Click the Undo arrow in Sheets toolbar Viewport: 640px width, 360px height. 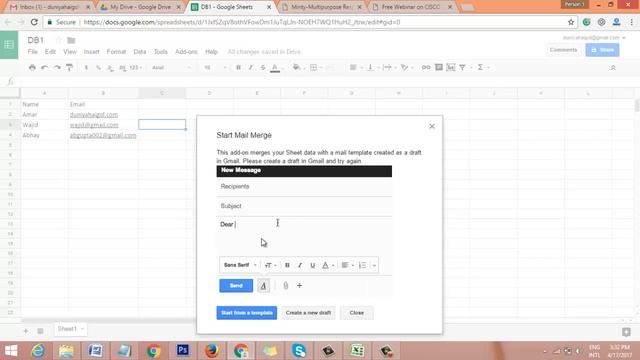coord(44,67)
